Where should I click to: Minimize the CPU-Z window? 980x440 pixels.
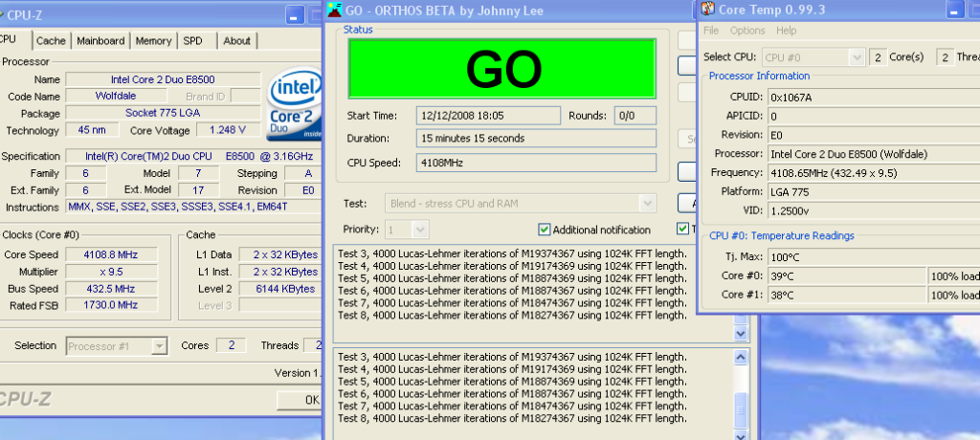296,14
